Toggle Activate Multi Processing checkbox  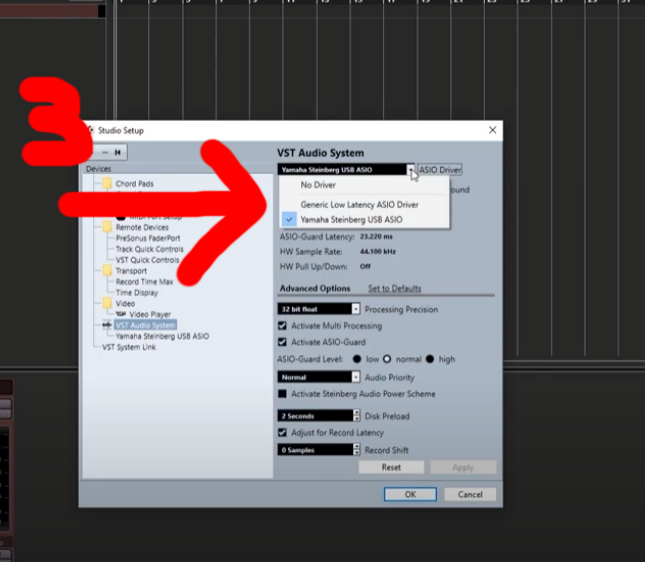pos(282,326)
